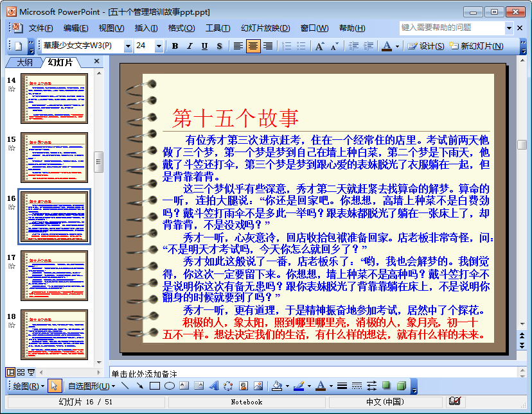Image resolution: width=532 pixels, height=414 pixels.
Task: Click the New document toolbar icon
Action: [19, 46]
